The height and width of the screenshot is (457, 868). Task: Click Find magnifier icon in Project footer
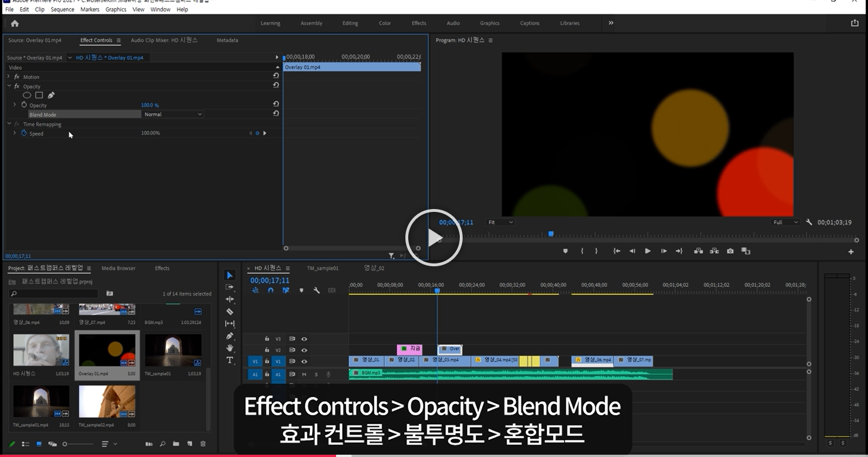163,444
